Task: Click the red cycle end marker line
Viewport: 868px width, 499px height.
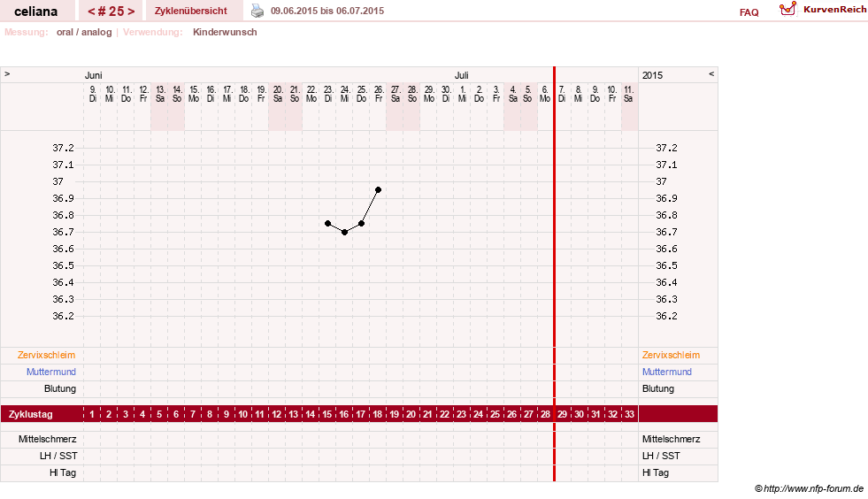Action: coord(554,274)
